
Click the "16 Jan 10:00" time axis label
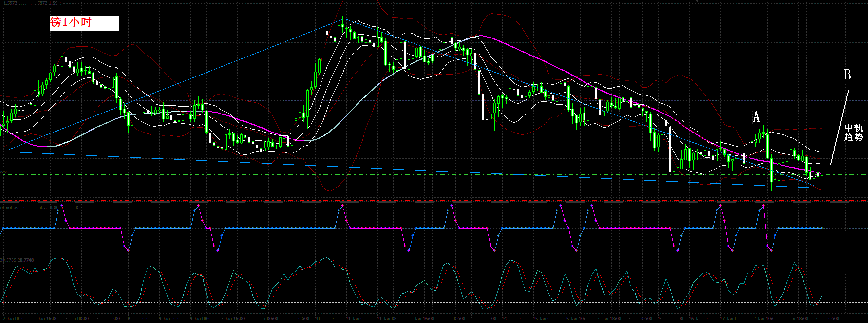[x=671, y=318]
